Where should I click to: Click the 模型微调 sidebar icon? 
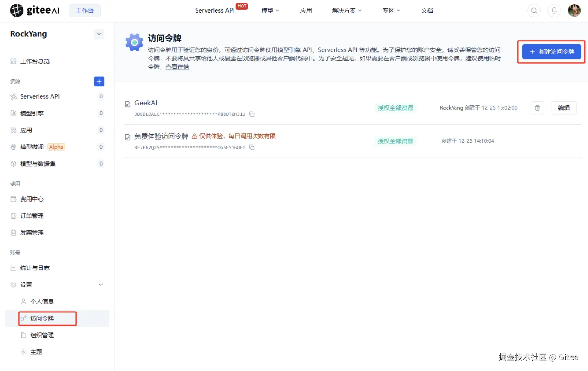13,147
